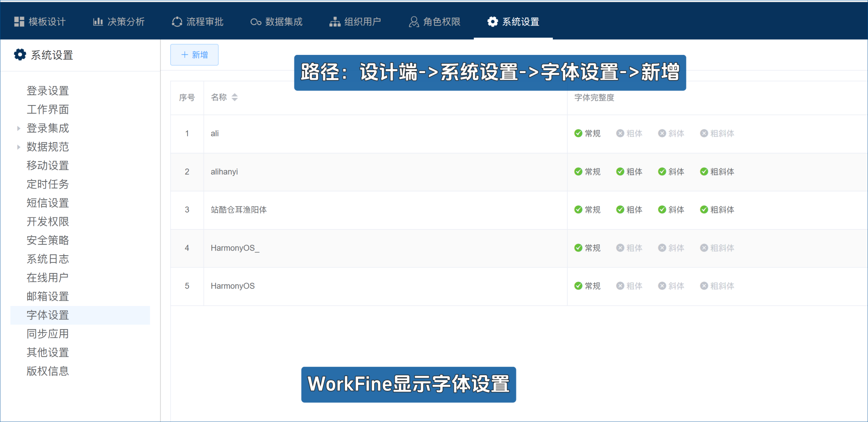Viewport: 868px width, 422px height.
Task: Open 其他设置 sidebar item
Action: point(48,352)
